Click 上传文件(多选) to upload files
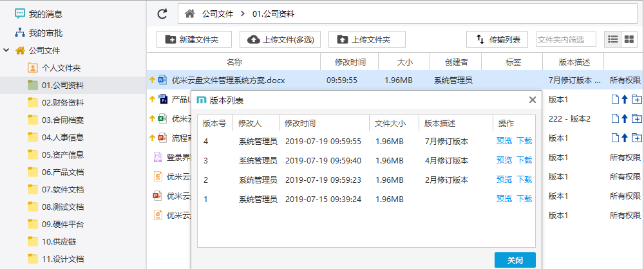644x269 pixels. point(280,40)
